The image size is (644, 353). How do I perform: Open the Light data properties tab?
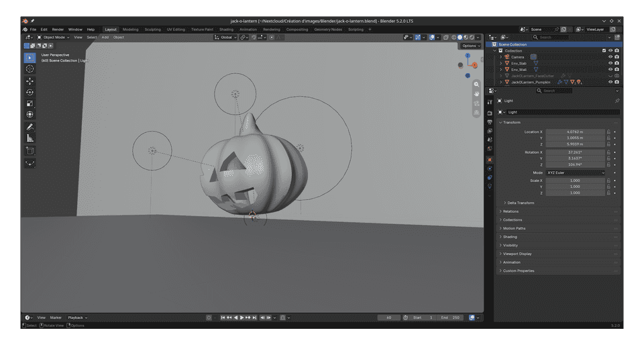coord(490,187)
